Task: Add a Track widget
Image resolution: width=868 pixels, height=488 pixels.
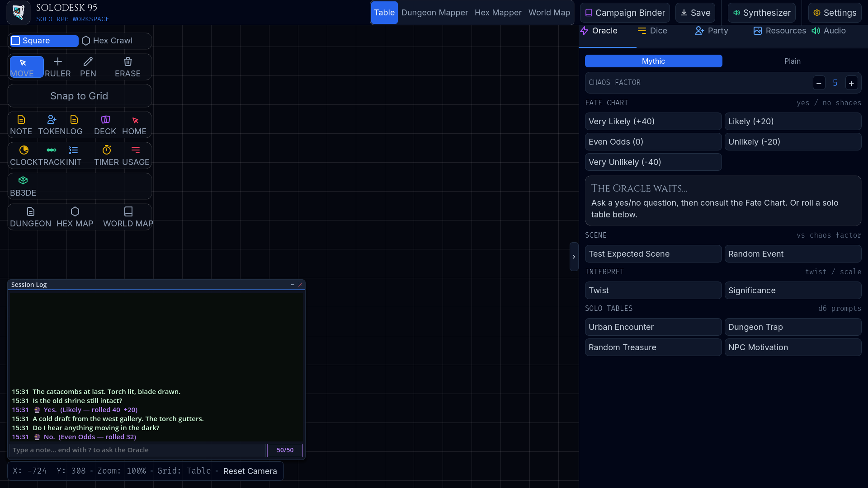Action: (52, 155)
